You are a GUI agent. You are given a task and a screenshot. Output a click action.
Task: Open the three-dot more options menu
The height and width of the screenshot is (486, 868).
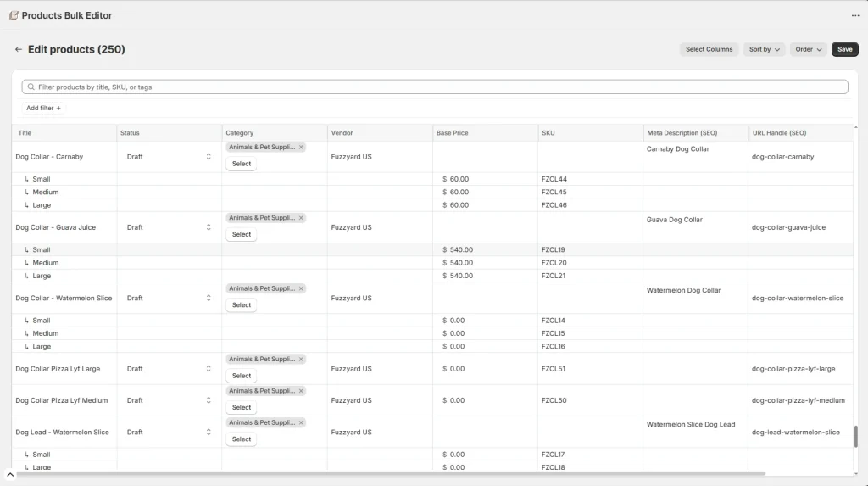(x=855, y=15)
